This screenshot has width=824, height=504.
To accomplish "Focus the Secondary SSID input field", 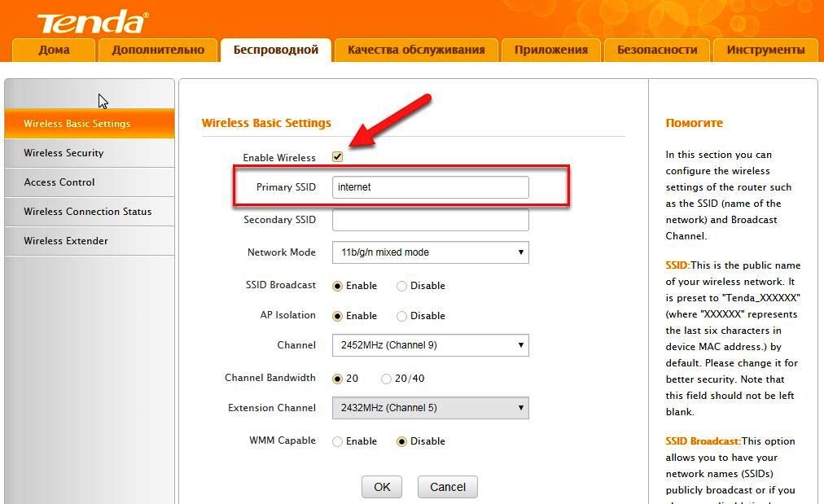I will (x=431, y=220).
